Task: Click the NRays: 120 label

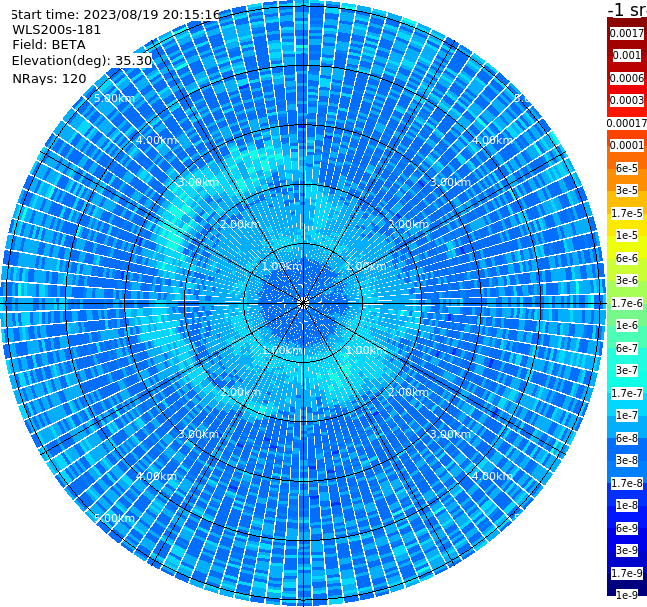Action: click(50, 78)
